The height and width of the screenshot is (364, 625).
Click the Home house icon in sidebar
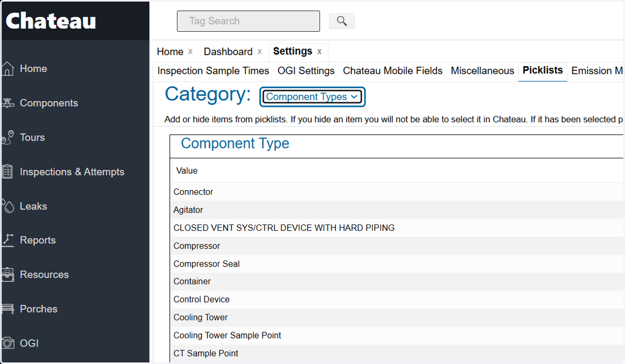pos(7,69)
